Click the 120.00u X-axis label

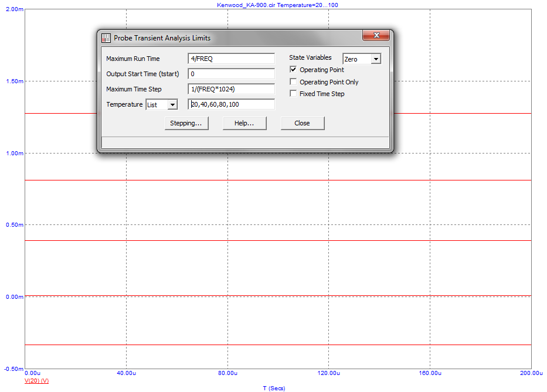pos(329,373)
